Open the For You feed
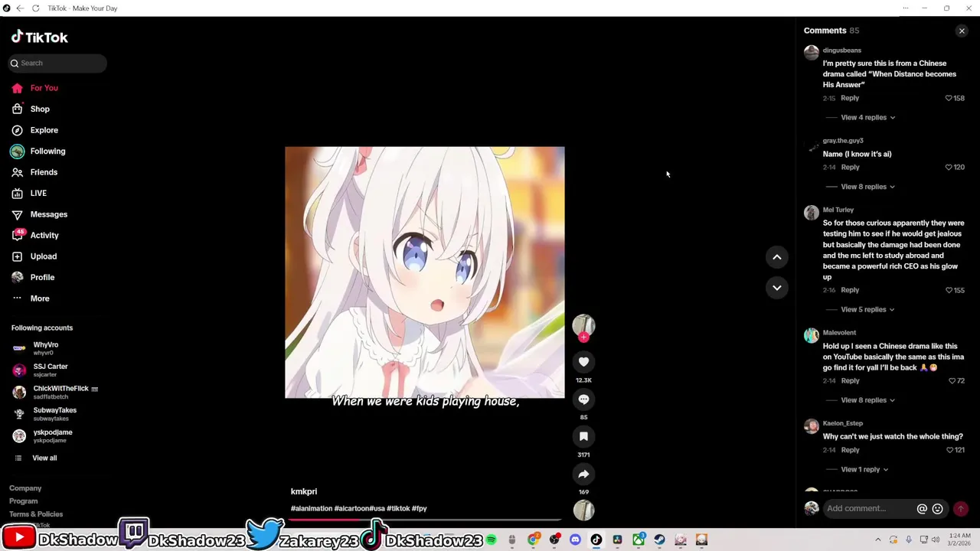Screen dimensions: 980x551 (x=35, y=88)
